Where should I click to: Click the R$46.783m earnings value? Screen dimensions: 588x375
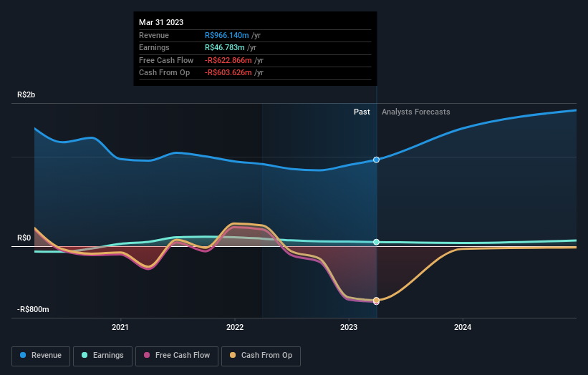(x=225, y=47)
